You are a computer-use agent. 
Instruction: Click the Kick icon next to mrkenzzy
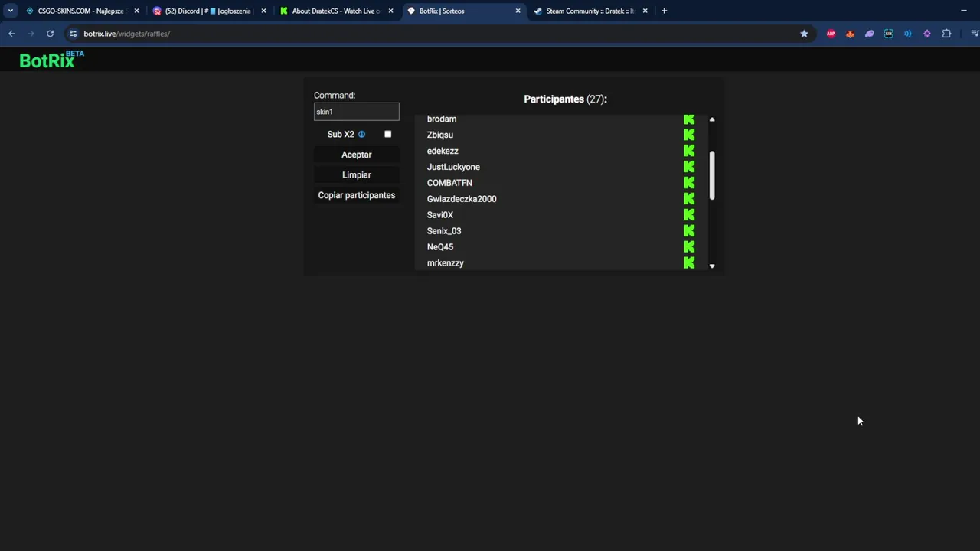point(689,262)
